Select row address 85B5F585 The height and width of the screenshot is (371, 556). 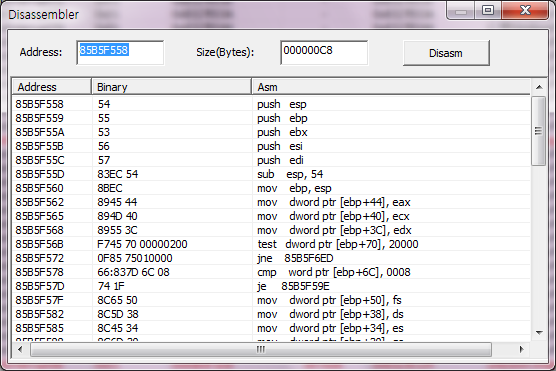[x=39, y=328]
